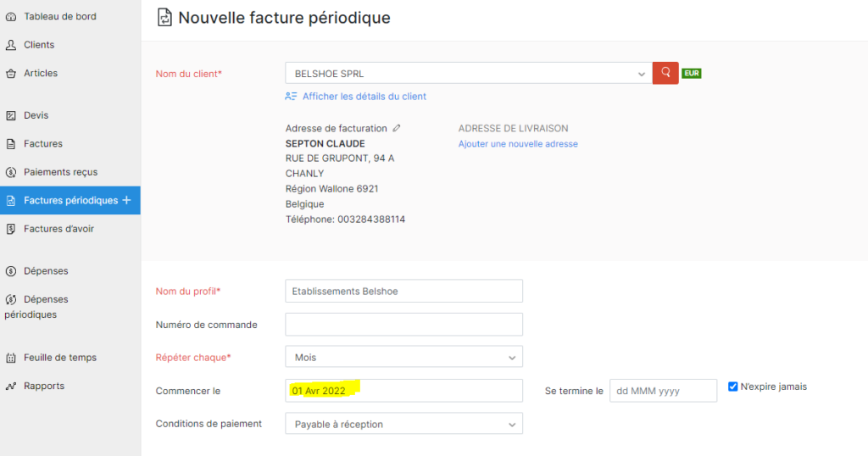Click the pencil icon beside Adresse de facturation
The width and height of the screenshot is (868, 456).
tap(397, 128)
